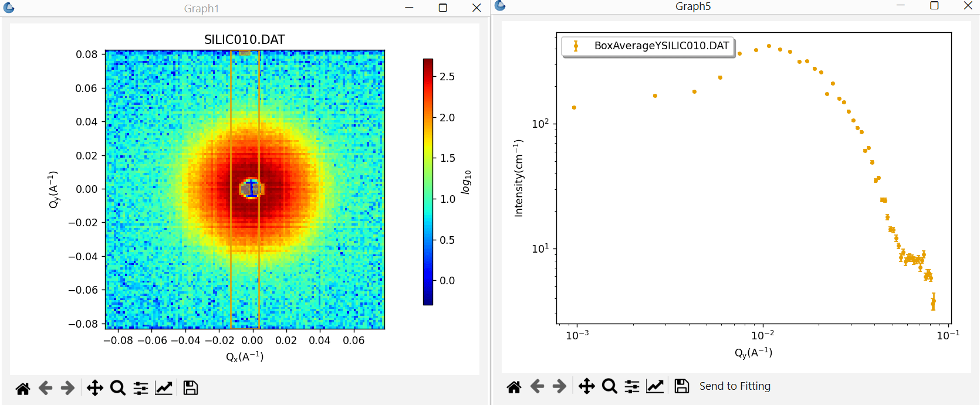This screenshot has height=405, width=980.
Task: Activate pan tool in Graph5 toolbar
Action: point(586,386)
